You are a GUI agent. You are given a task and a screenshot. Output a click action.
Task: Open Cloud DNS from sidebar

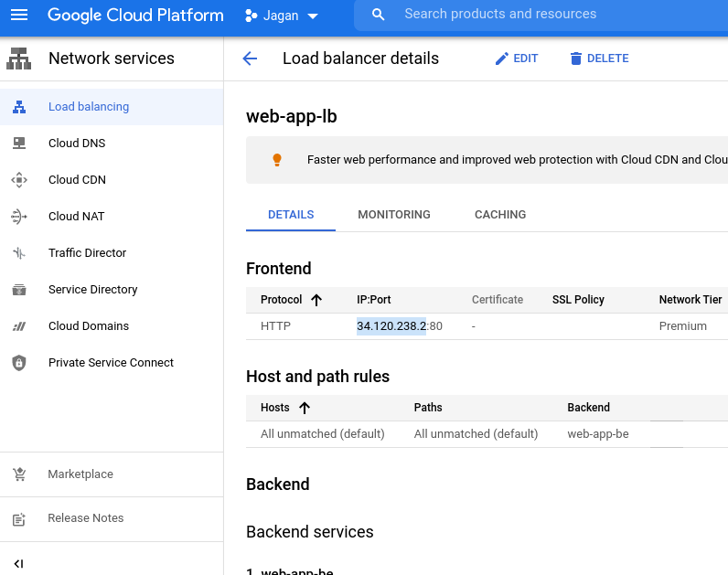click(x=112, y=143)
